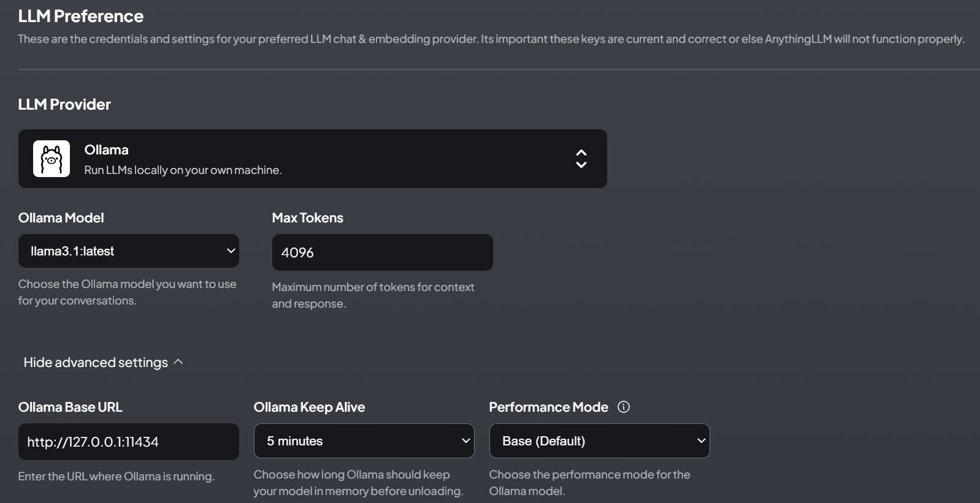This screenshot has height=503, width=980.
Task: Open the LLM Provider selector chevrons
Action: [x=581, y=159]
